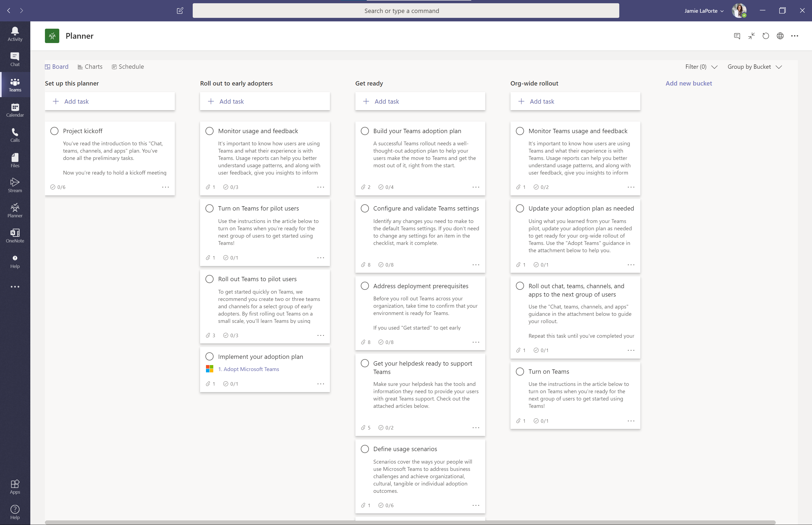The width and height of the screenshot is (812, 525).
Task: Open the OneNote app icon
Action: click(15, 236)
